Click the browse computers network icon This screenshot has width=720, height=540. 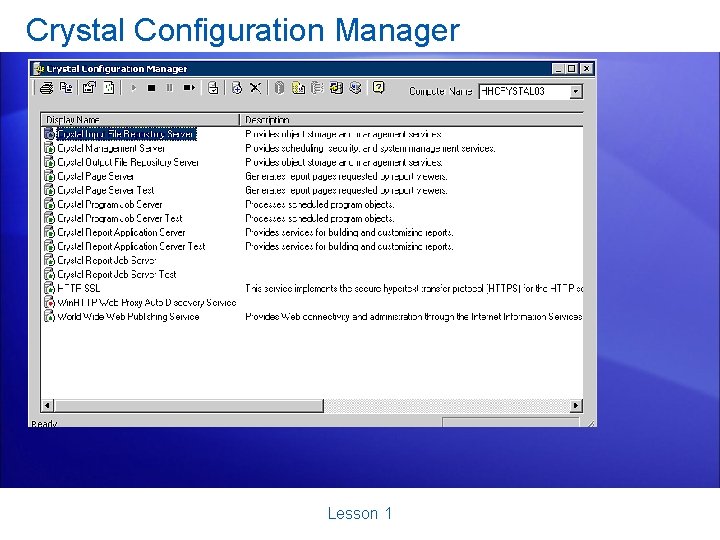coord(67,88)
